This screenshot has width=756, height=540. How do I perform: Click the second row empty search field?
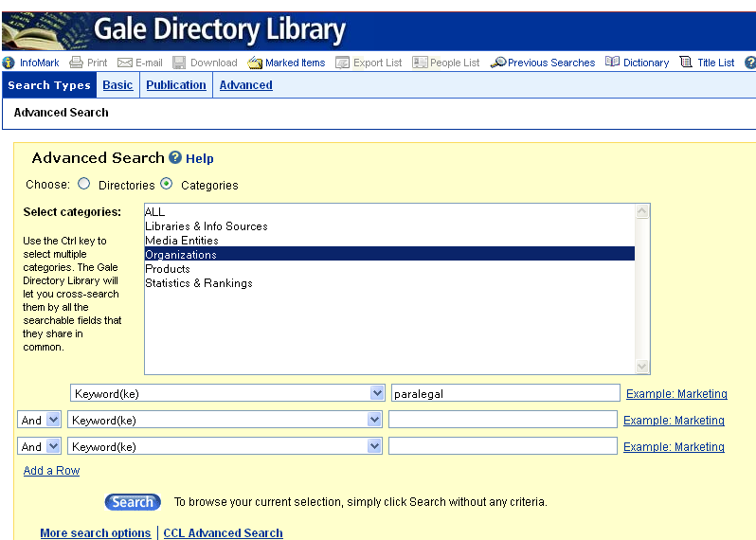[503, 420]
